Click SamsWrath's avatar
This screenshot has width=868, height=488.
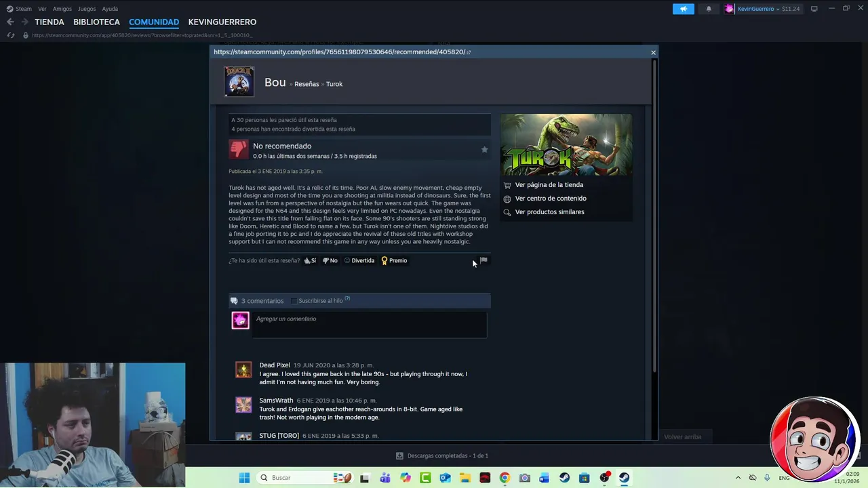click(243, 405)
